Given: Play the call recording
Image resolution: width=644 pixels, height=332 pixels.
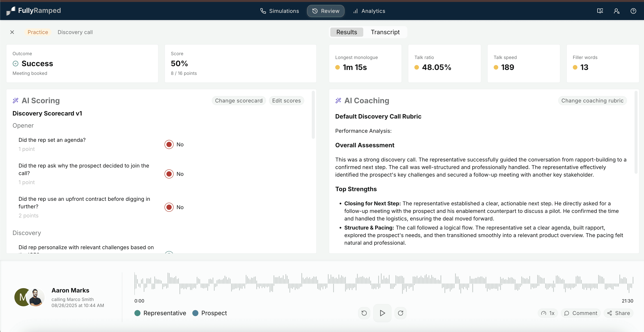Looking at the screenshot, I should (382, 313).
